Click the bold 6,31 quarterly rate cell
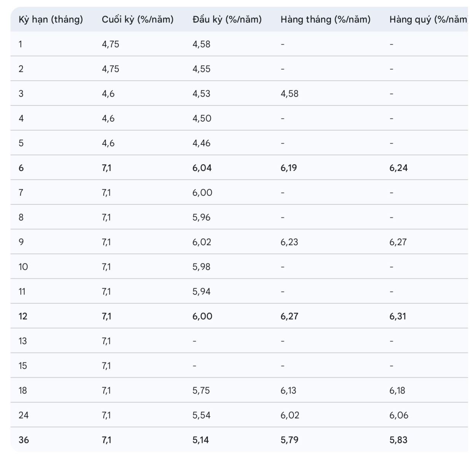The image size is (476, 457). pos(398,316)
